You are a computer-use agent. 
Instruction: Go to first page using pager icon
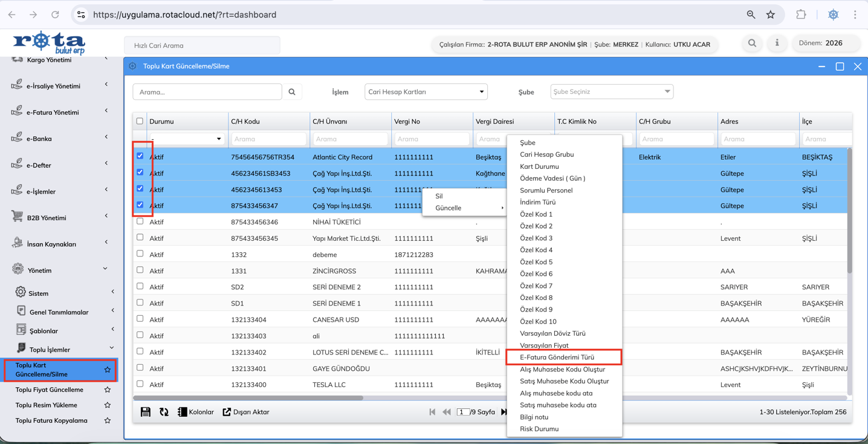432,412
